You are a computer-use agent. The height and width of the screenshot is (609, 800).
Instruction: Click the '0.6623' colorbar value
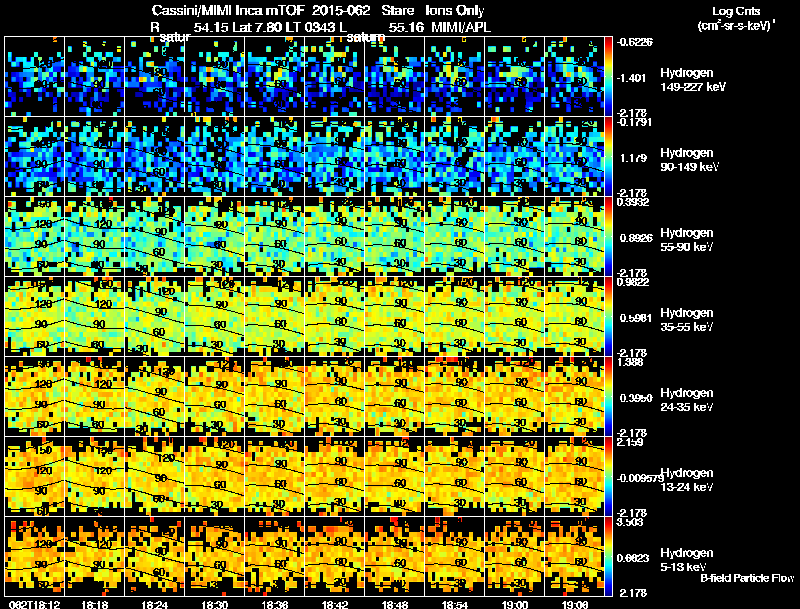[633, 559]
